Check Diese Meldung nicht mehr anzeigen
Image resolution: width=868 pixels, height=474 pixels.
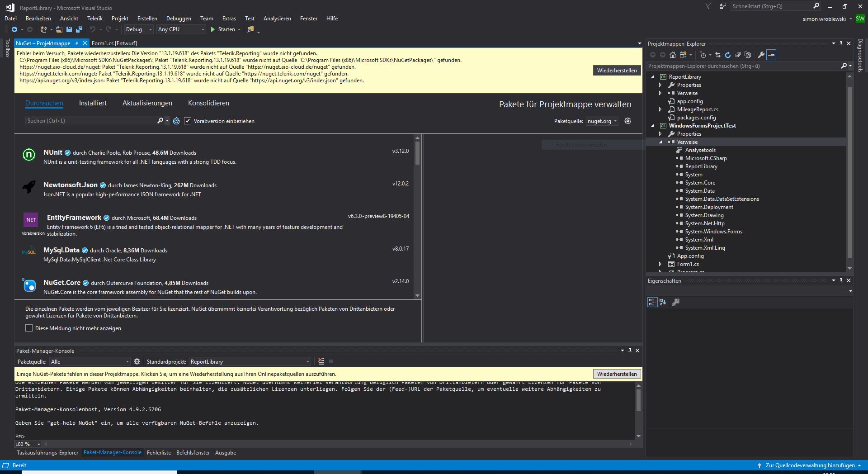[29, 328]
